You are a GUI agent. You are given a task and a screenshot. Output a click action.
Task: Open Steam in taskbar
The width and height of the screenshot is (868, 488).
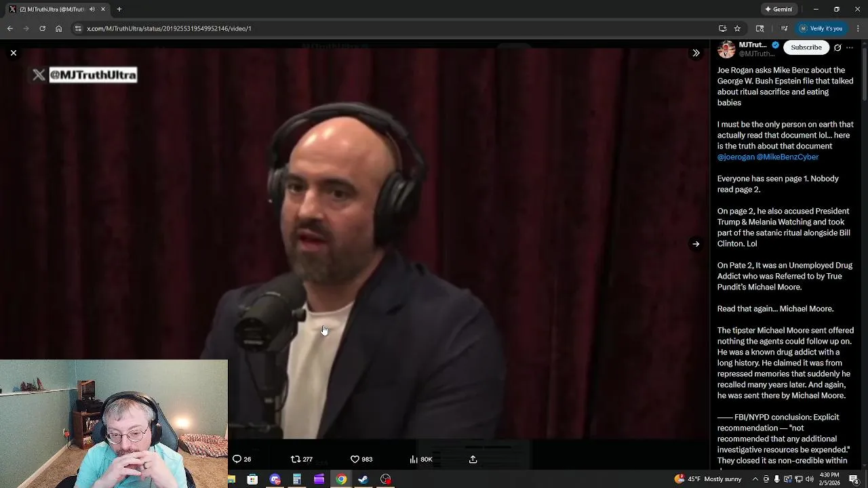[363, 479]
